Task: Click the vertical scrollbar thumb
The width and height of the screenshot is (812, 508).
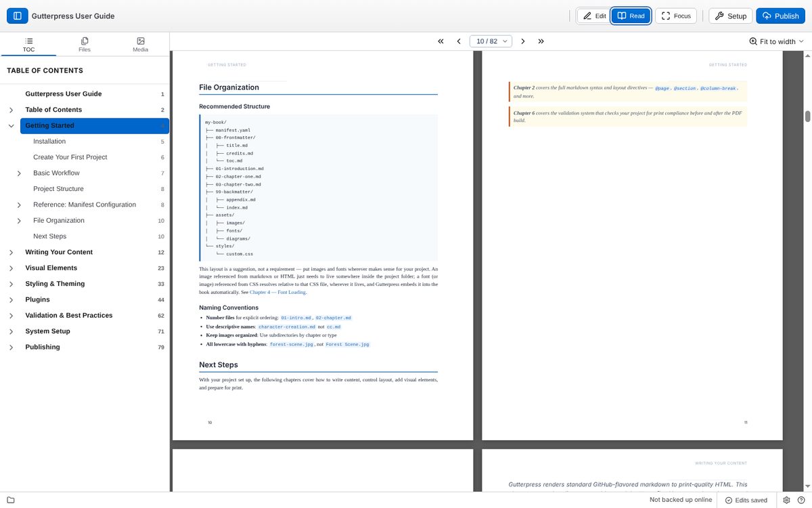Action: click(x=807, y=116)
